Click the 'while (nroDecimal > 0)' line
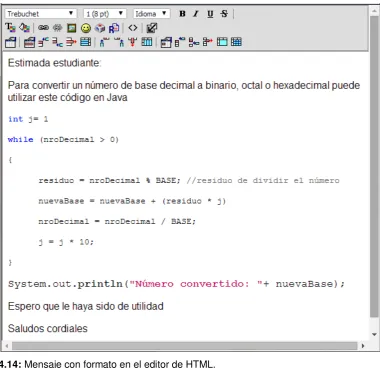380x368 pixels. (63, 139)
